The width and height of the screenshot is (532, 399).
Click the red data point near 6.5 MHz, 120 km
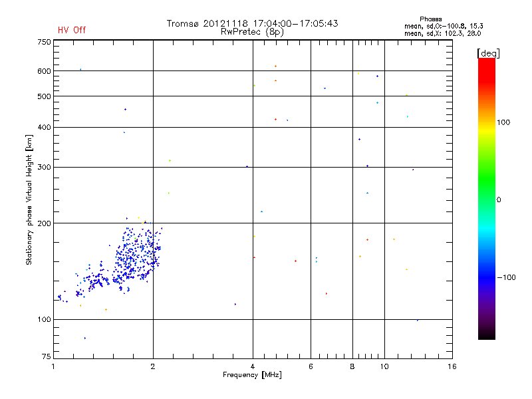(x=327, y=293)
